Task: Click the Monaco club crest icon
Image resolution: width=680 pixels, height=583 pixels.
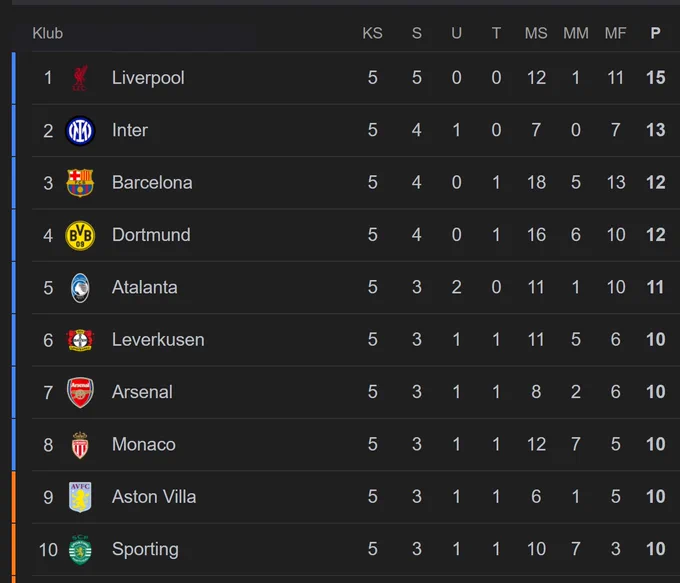Action: point(80,445)
